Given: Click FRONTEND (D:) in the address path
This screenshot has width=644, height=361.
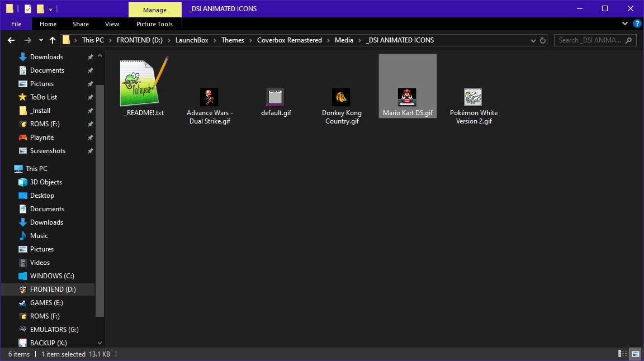Looking at the screenshot, I should 140,40.
